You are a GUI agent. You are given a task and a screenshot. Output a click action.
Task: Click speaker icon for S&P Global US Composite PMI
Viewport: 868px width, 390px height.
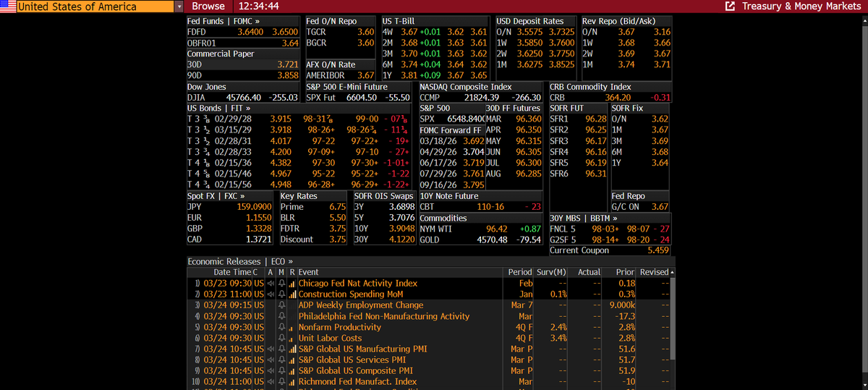tap(271, 370)
